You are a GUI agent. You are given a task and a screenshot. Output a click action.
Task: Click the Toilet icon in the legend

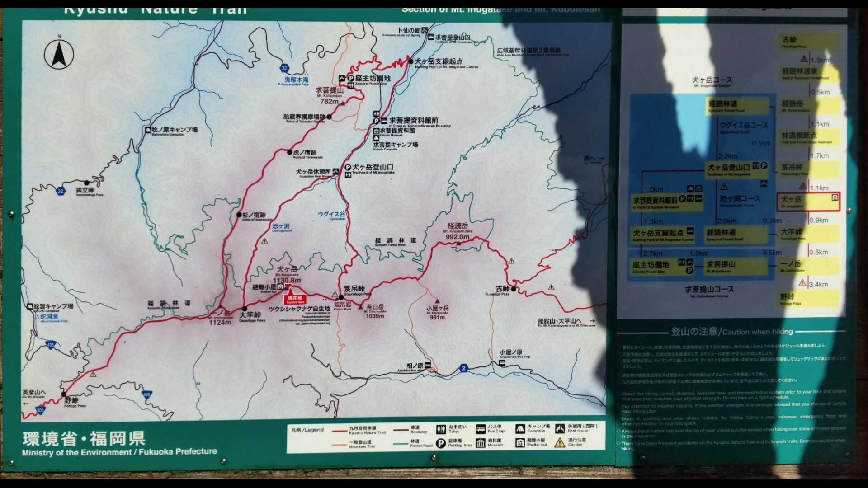pyautogui.click(x=441, y=429)
